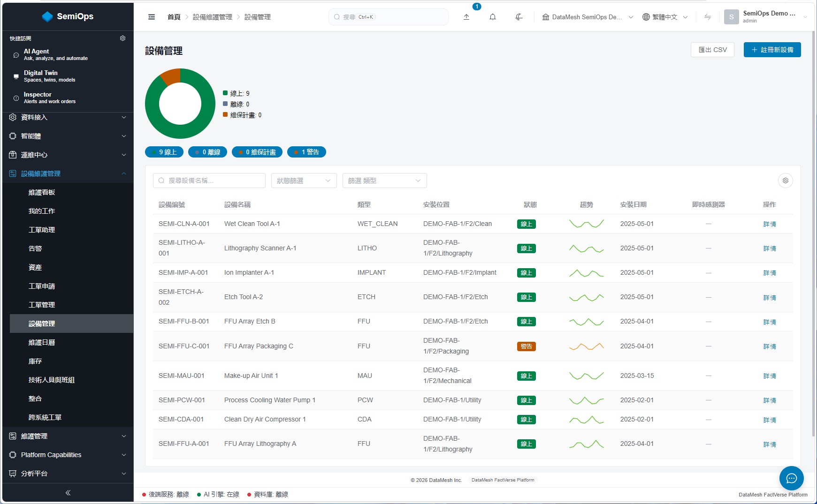This screenshot has width=817, height=504.
Task: Open AI Agent shortcut
Action: pos(68,54)
